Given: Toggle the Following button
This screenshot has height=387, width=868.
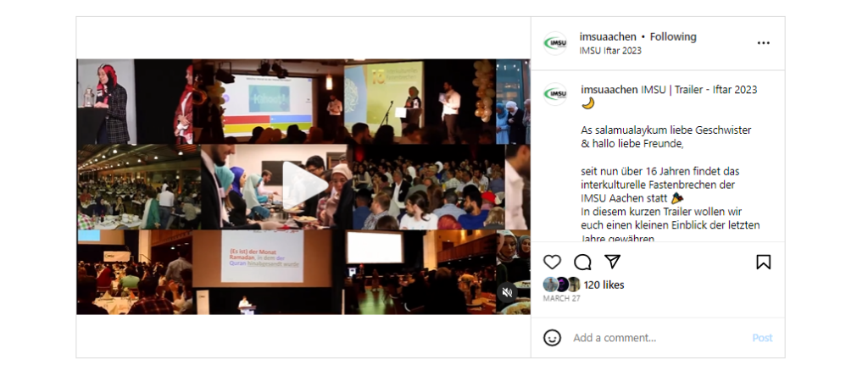Looking at the screenshot, I should click(673, 37).
